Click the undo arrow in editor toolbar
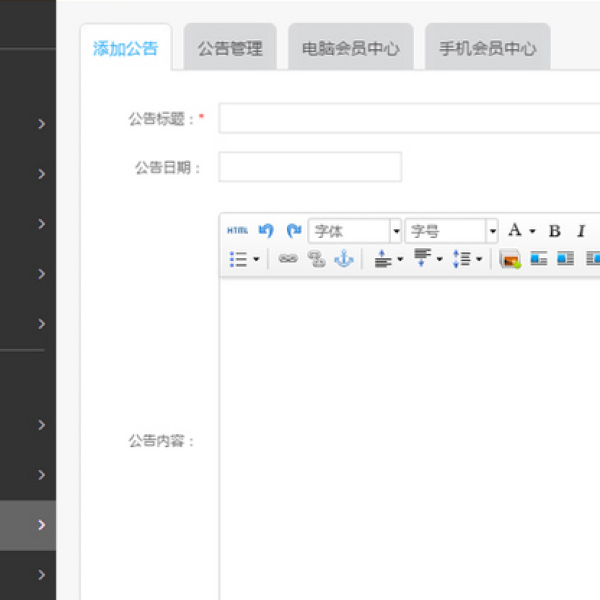Image resolution: width=600 pixels, height=600 pixels. point(266,231)
